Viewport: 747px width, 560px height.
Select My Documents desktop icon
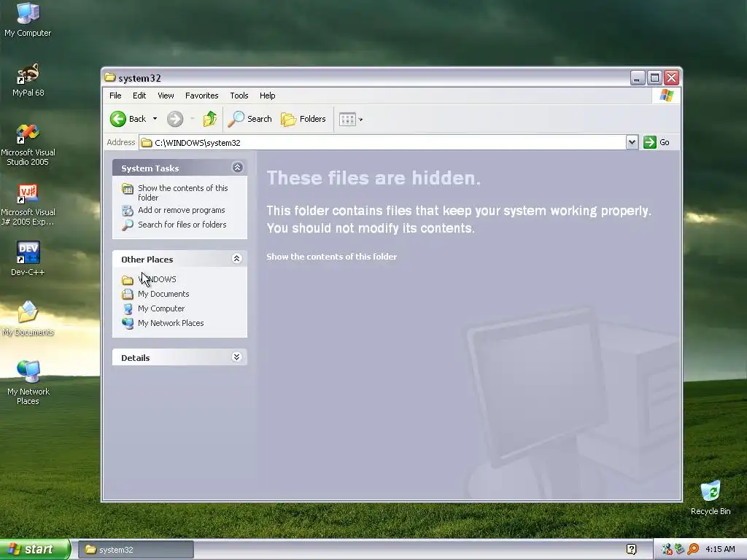click(28, 319)
